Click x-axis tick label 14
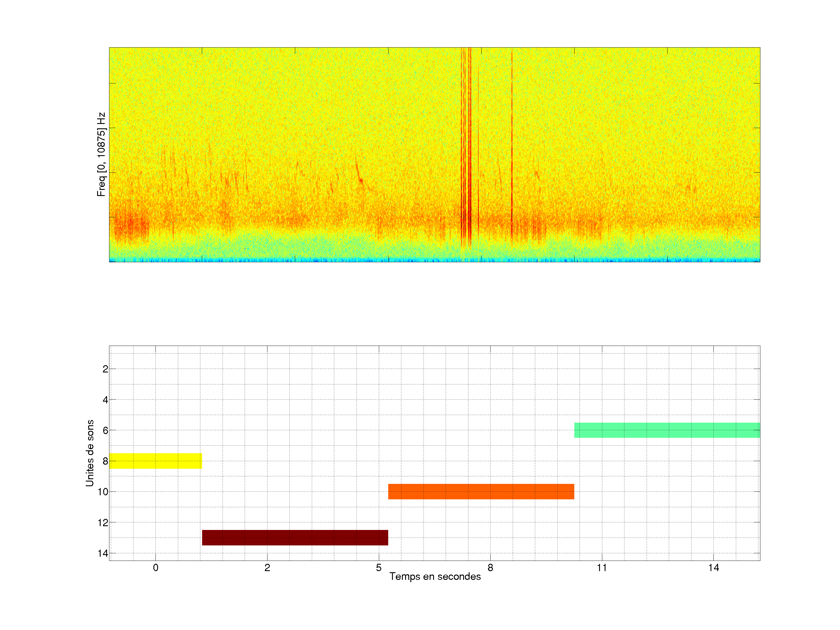 (713, 568)
